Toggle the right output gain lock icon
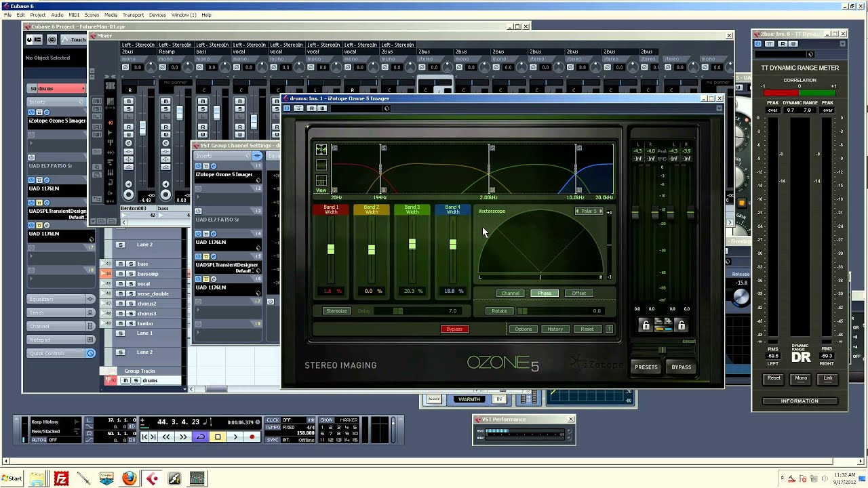Image resolution: width=868 pixels, height=488 pixels. pos(682,325)
